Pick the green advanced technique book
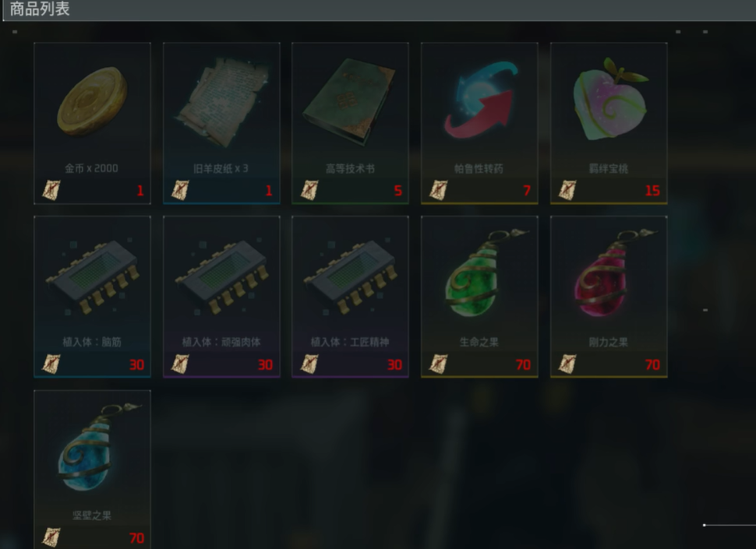Screen dimensions: 756x549 350,123
